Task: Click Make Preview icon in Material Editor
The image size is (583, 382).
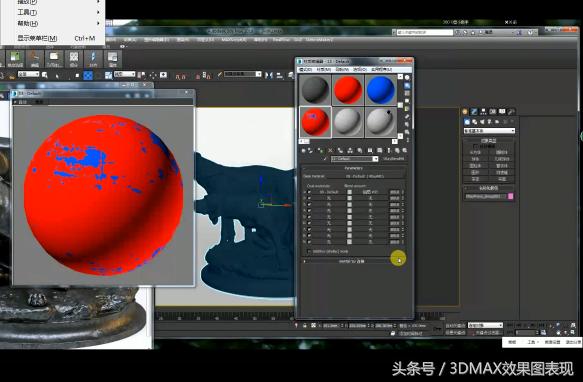Action: [407, 117]
